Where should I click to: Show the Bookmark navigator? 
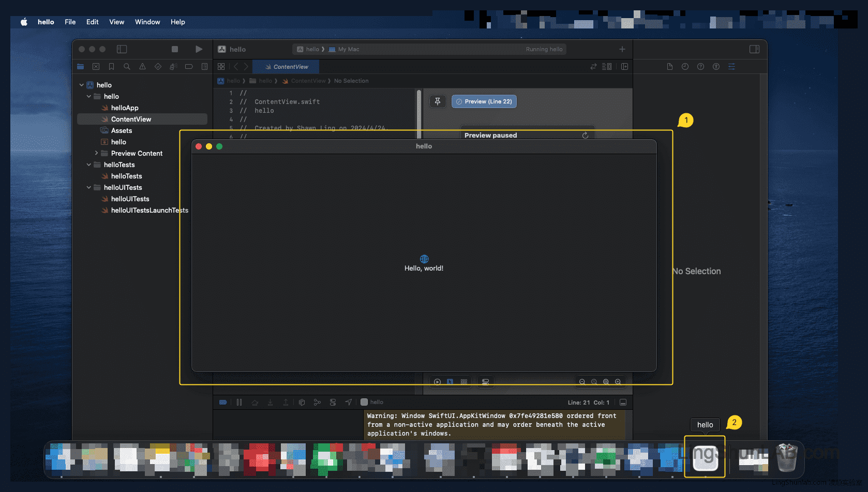pos(111,67)
